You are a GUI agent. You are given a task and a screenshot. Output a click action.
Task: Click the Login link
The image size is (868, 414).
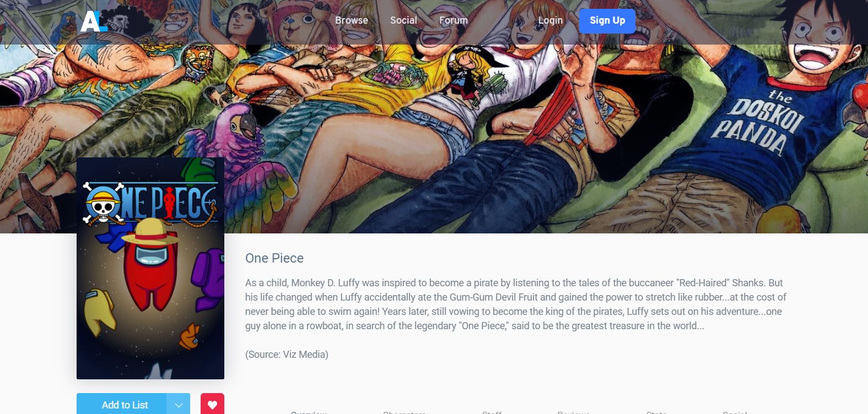(551, 20)
